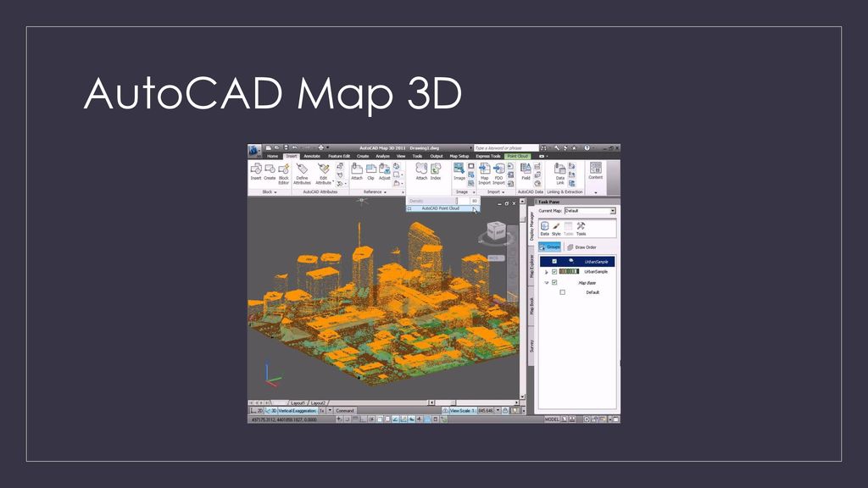Click the Plot printer icon in quick access toolbar
This screenshot has height=488, width=868.
[x=320, y=147]
